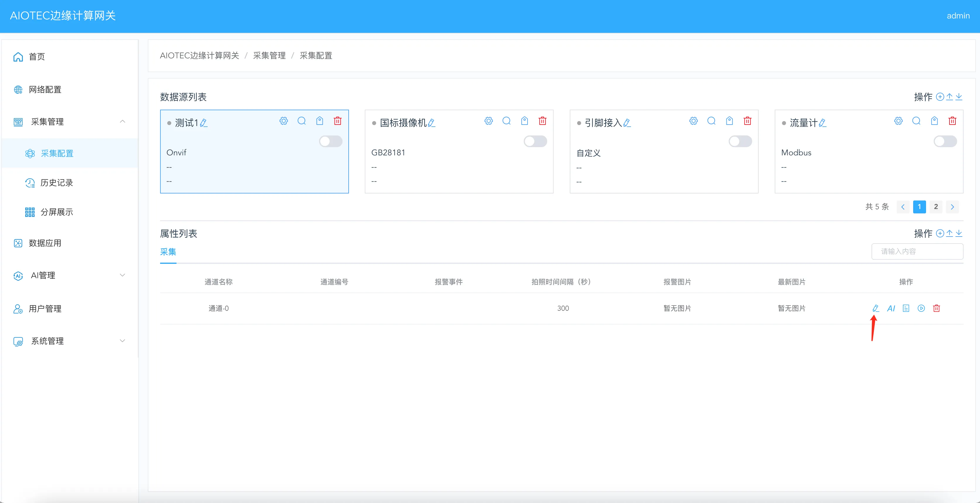Delete the 引脚接入 data source
The height and width of the screenshot is (503, 980).
click(747, 121)
